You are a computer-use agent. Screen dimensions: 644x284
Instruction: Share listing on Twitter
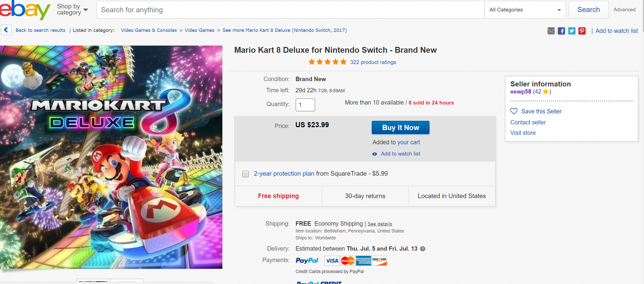click(572, 31)
